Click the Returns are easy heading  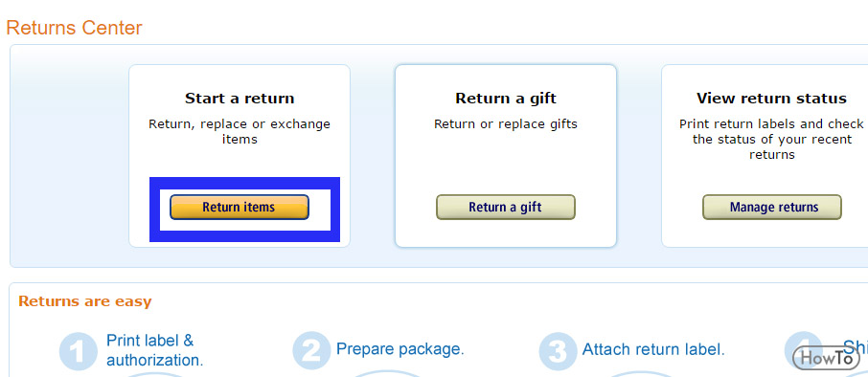coord(84,301)
